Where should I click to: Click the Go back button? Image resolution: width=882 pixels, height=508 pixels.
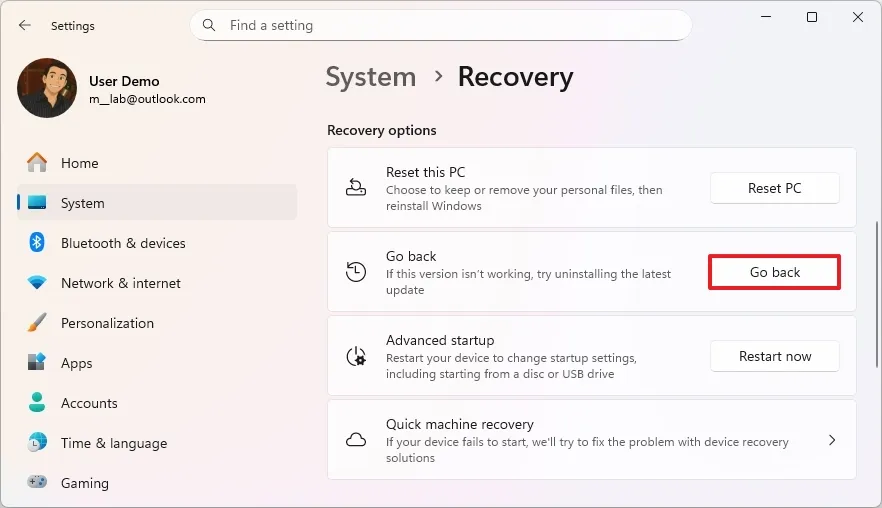[775, 272]
